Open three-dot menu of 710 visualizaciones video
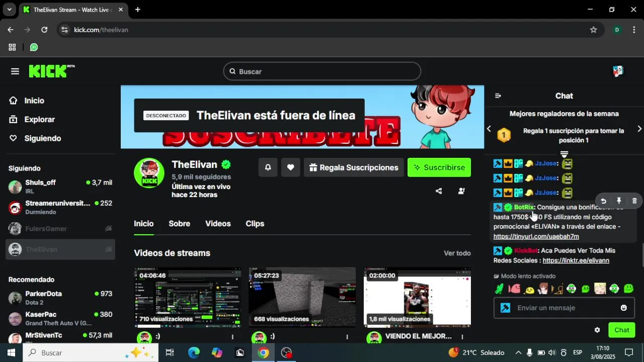Image resolution: width=644 pixels, height=362 pixels. [x=232, y=337]
